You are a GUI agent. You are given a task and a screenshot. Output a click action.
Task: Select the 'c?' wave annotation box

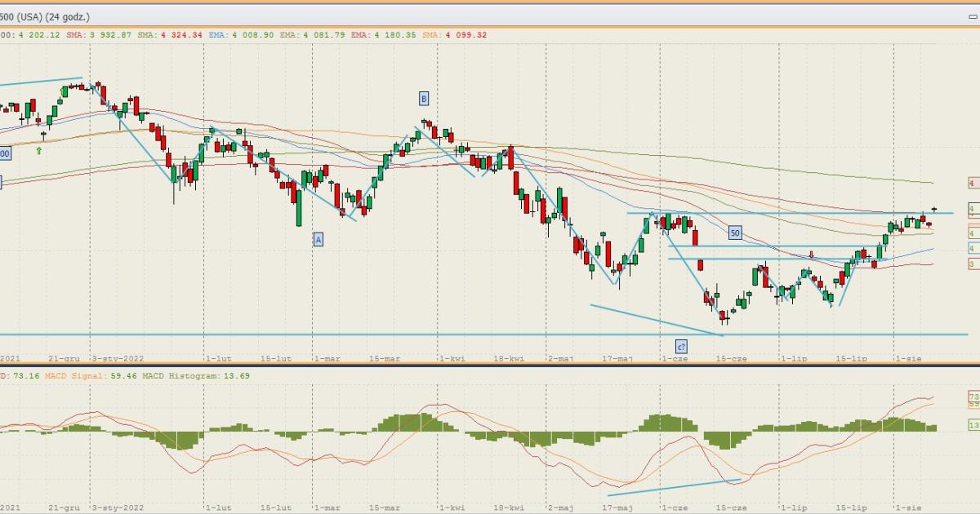(x=680, y=345)
